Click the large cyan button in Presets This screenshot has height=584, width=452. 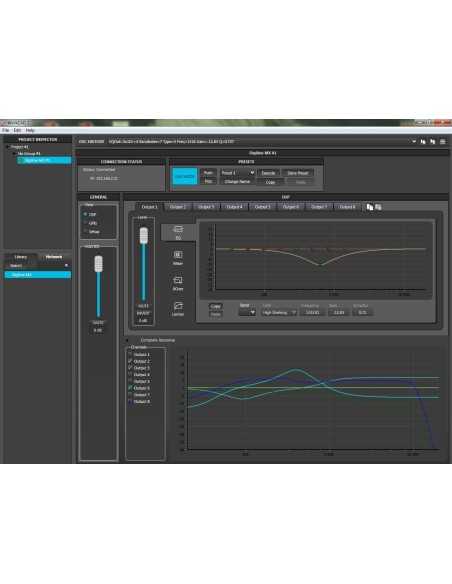(x=185, y=177)
